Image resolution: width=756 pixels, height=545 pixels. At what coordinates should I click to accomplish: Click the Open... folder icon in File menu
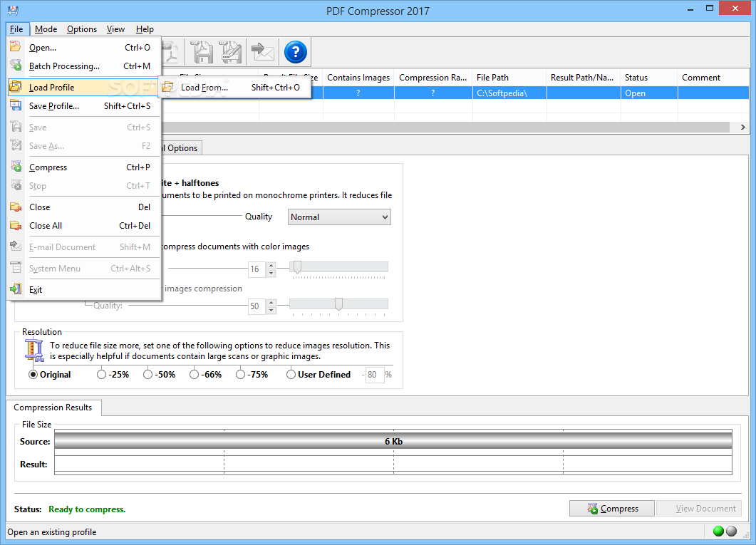click(x=16, y=47)
